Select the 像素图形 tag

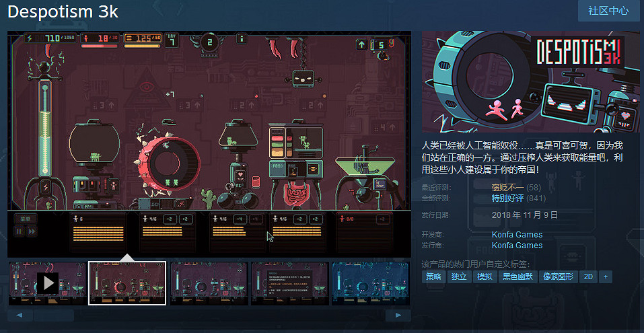coord(559,276)
